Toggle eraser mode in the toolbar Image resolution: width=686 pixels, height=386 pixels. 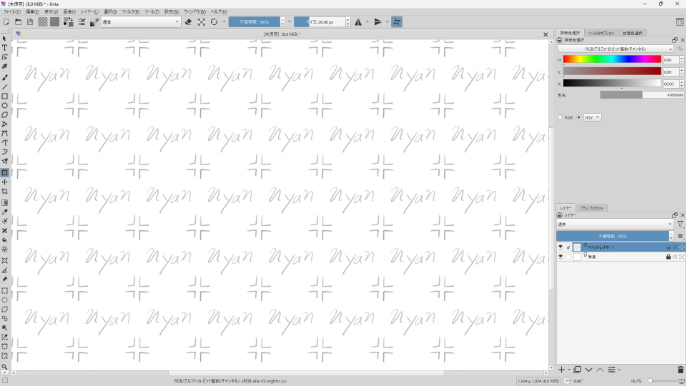188,22
